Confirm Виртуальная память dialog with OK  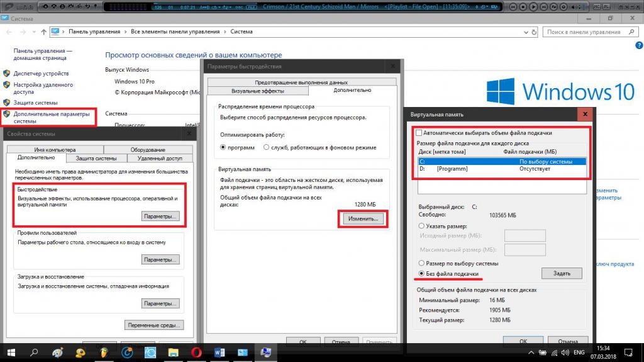point(523,341)
